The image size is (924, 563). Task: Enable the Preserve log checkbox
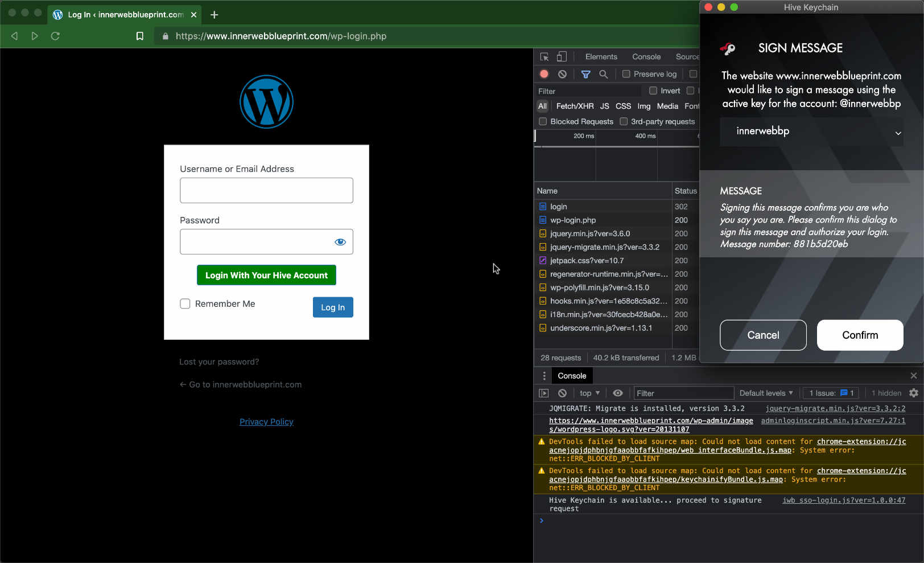pos(626,74)
